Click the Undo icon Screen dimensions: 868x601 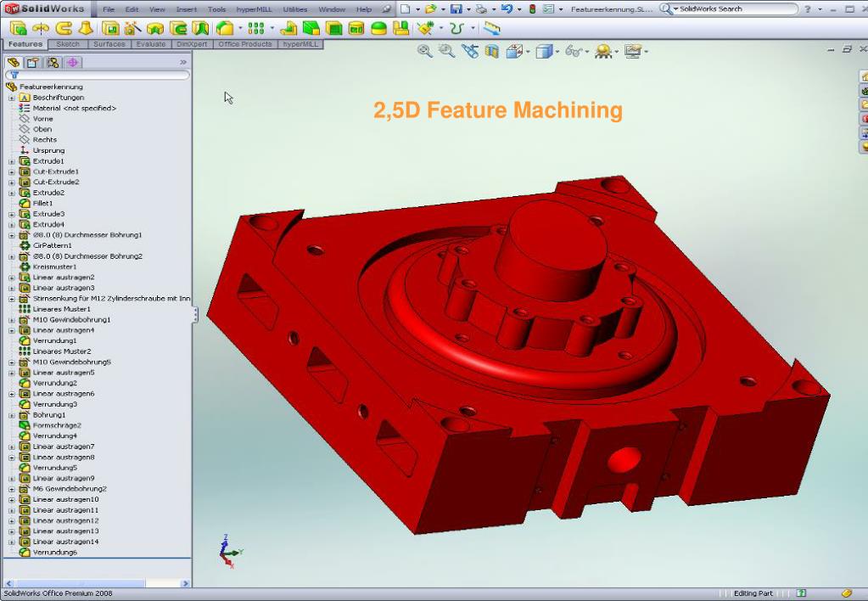pyautogui.click(x=507, y=8)
